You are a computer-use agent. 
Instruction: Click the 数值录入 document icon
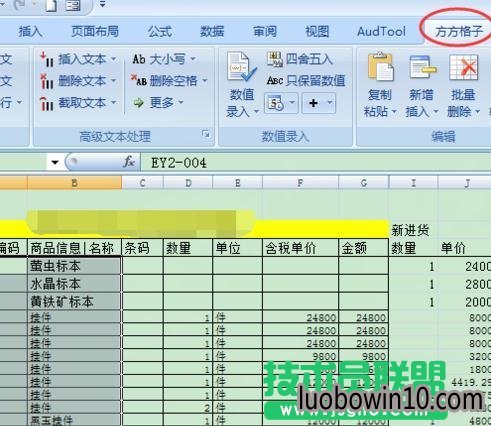point(242,67)
